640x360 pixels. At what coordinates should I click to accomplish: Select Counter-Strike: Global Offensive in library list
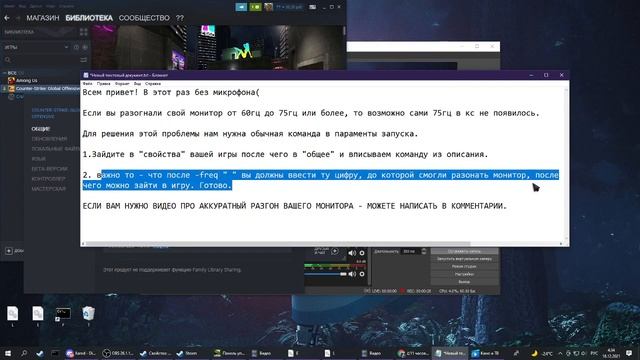tap(44, 88)
